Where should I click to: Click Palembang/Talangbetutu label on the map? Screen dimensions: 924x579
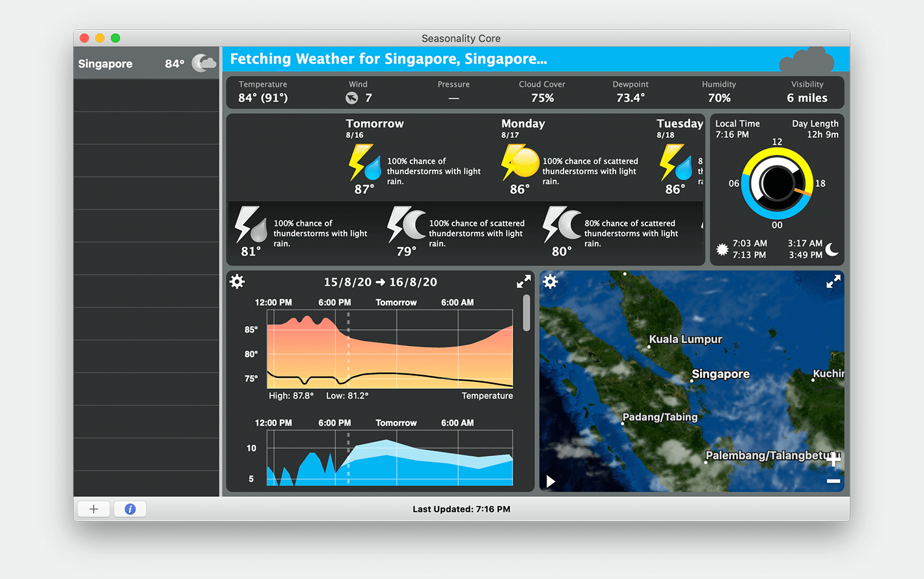tap(773, 455)
